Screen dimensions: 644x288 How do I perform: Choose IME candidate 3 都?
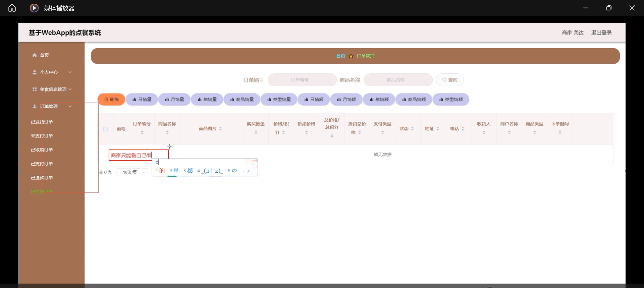point(188,171)
